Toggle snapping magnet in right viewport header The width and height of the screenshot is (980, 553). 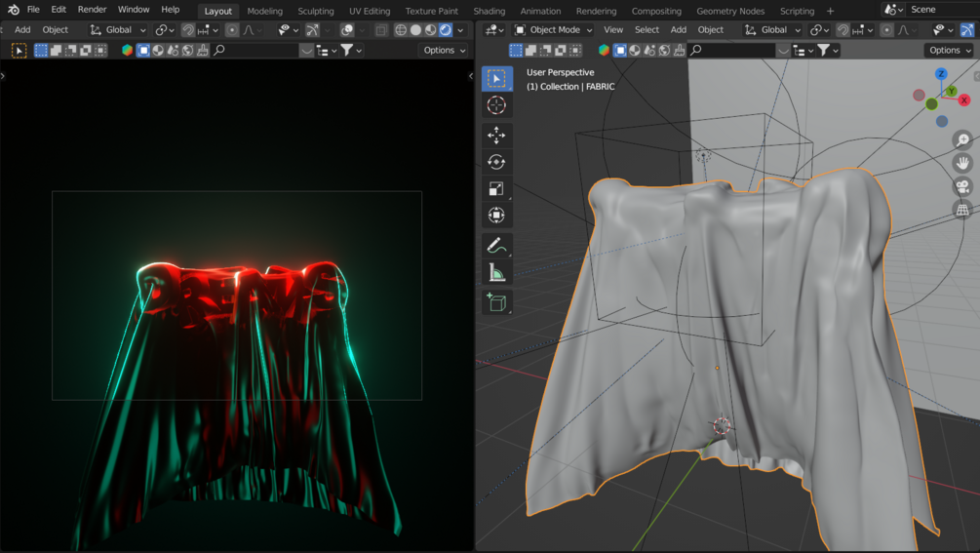(x=843, y=30)
